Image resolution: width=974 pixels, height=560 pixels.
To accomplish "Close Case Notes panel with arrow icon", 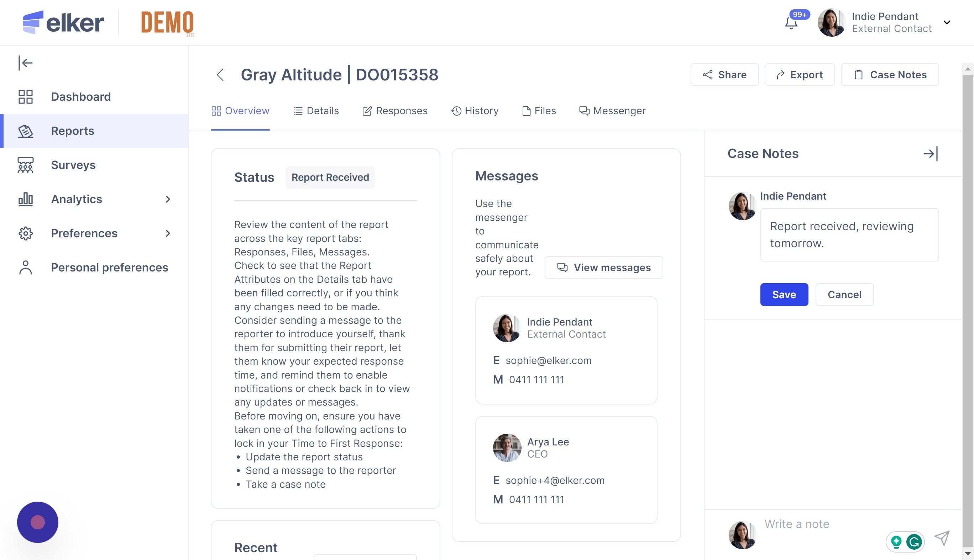I will (x=931, y=154).
